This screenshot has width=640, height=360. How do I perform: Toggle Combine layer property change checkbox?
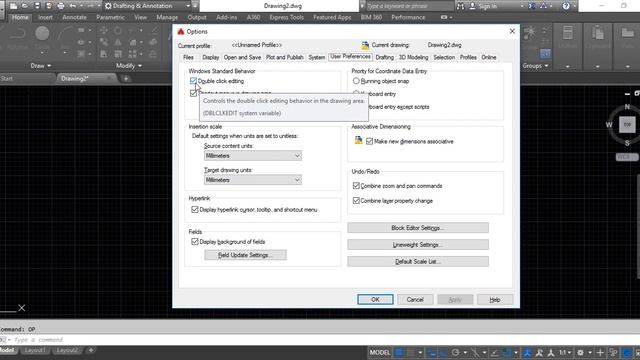click(x=356, y=200)
